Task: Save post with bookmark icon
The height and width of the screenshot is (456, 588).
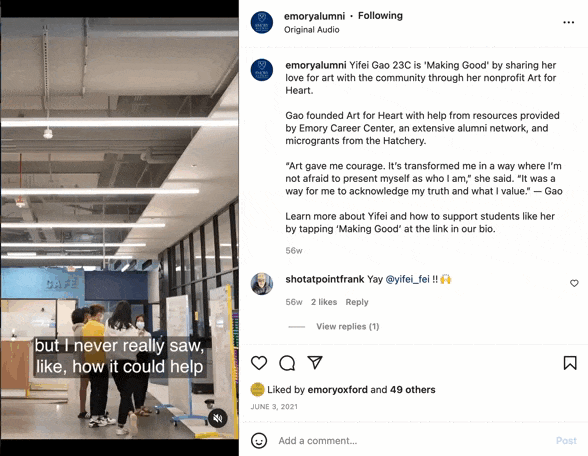Action: pos(570,363)
